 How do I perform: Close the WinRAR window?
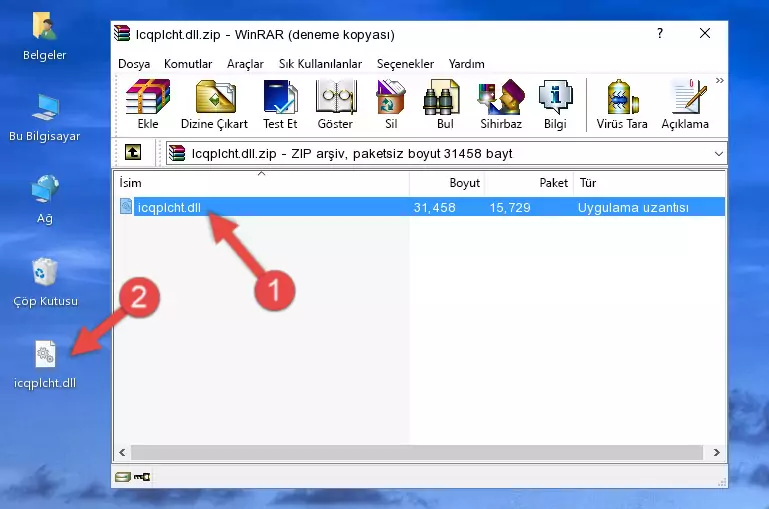705,33
